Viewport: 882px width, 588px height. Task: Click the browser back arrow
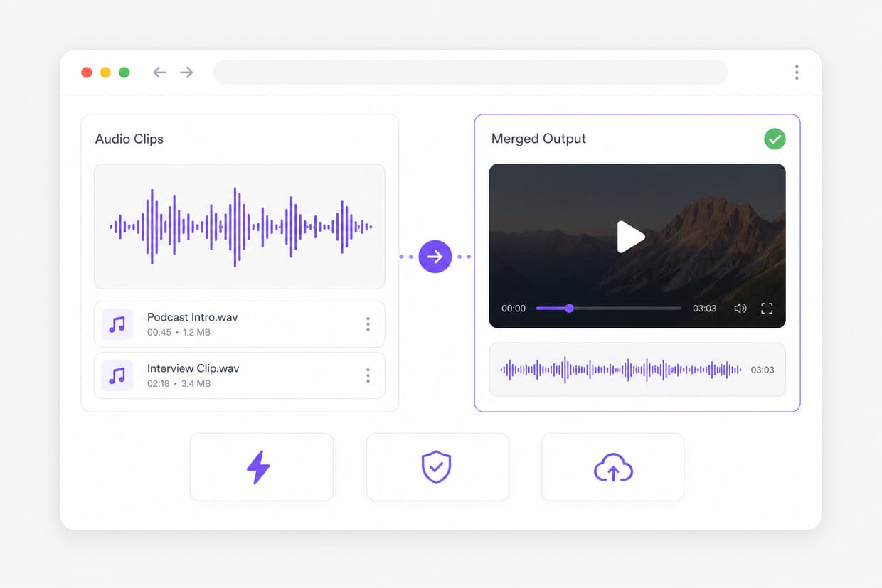pos(159,73)
